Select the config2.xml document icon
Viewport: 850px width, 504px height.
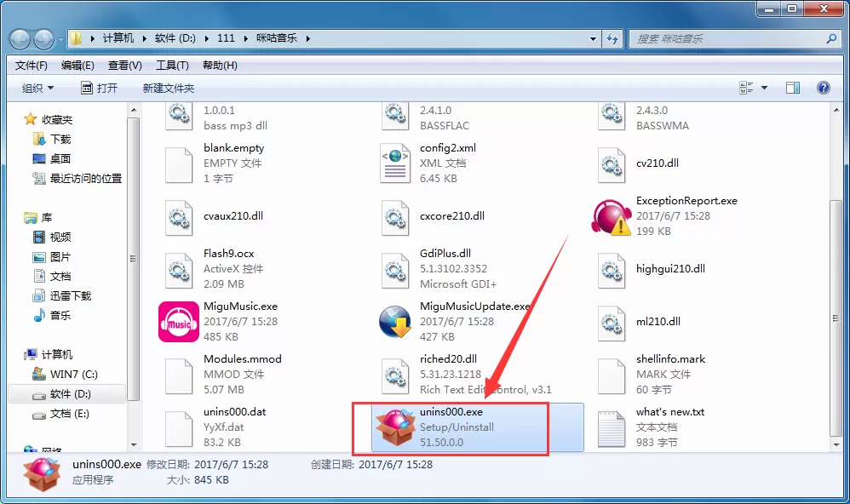(x=395, y=163)
